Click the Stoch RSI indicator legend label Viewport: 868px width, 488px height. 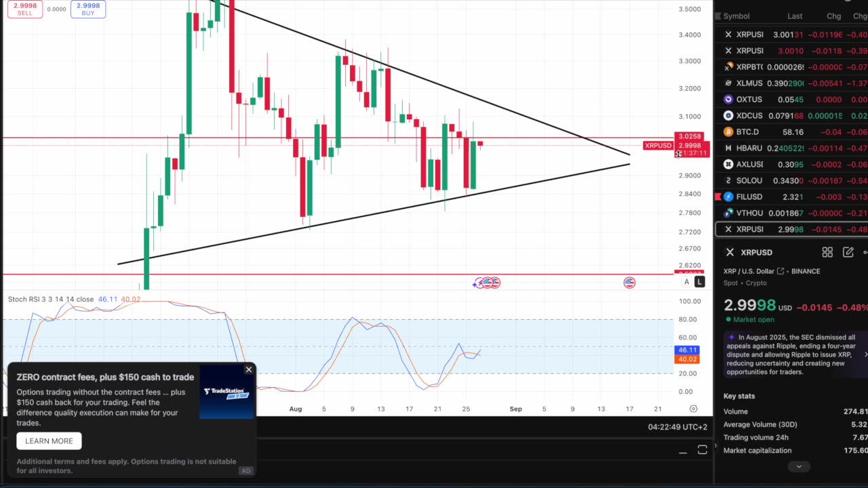(51, 299)
